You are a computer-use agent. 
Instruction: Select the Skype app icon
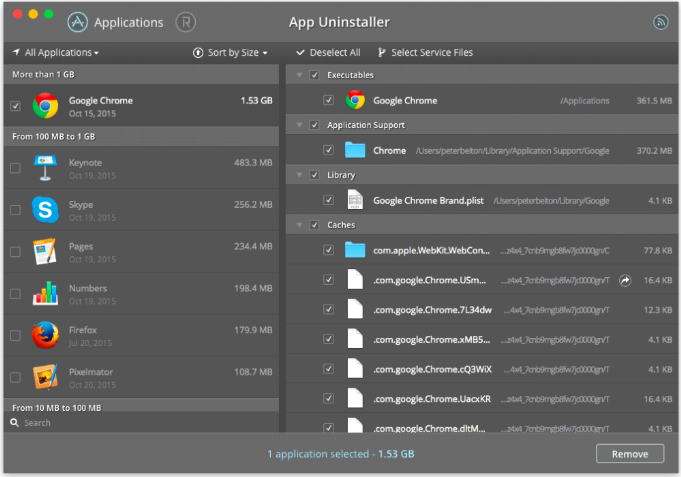tap(45, 210)
